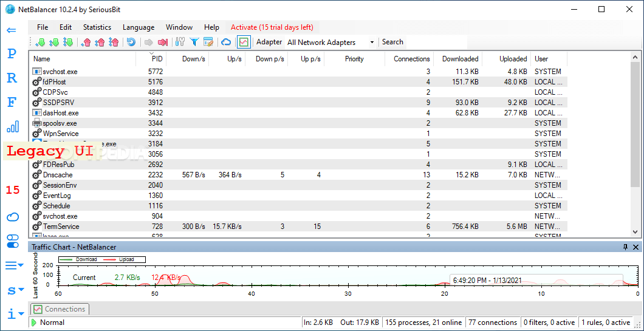Select the Dnscache process row
The height and width of the screenshot is (331, 644).
pos(298,174)
